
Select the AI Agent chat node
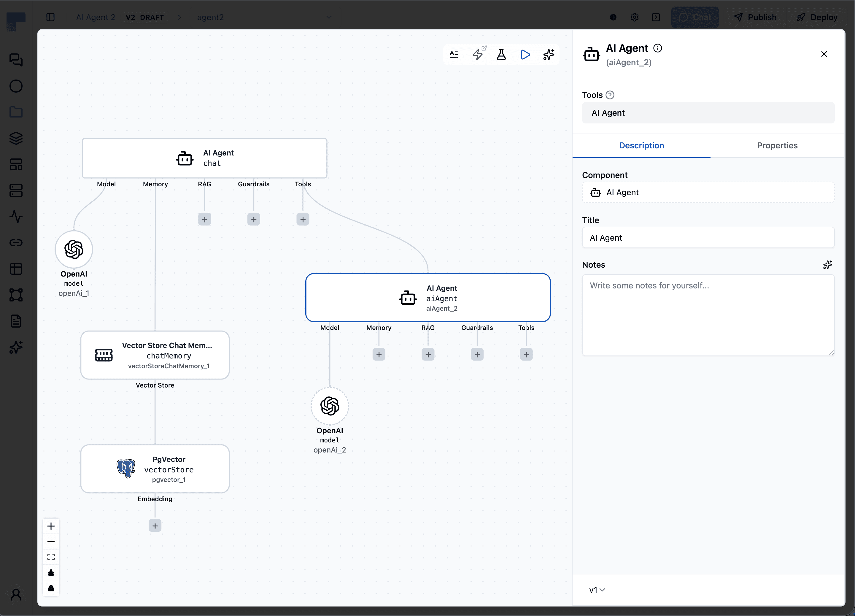pos(205,158)
